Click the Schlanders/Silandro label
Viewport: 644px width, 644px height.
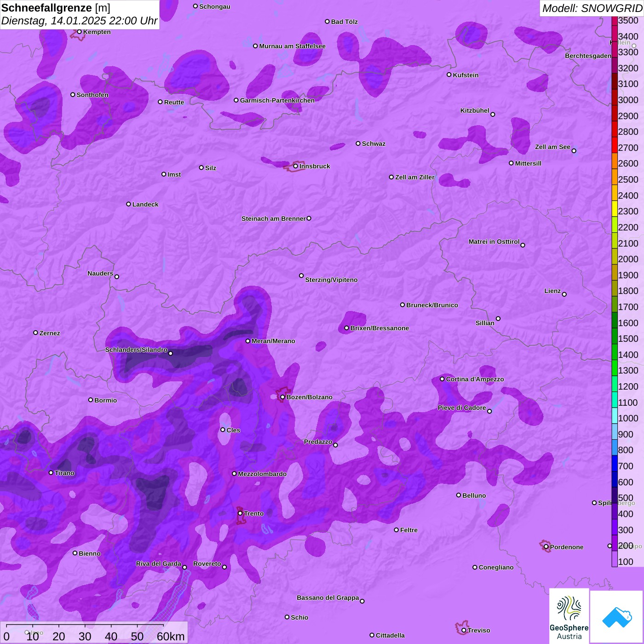coord(136,350)
